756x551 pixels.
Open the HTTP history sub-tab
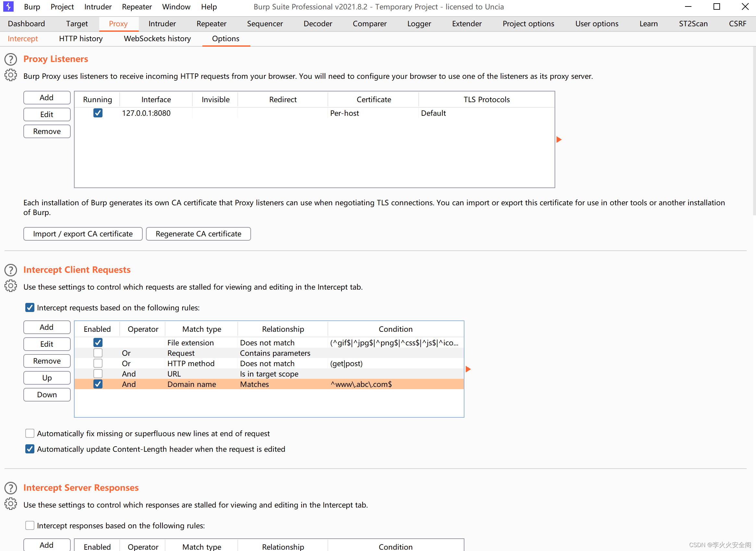tap(81, 39)
